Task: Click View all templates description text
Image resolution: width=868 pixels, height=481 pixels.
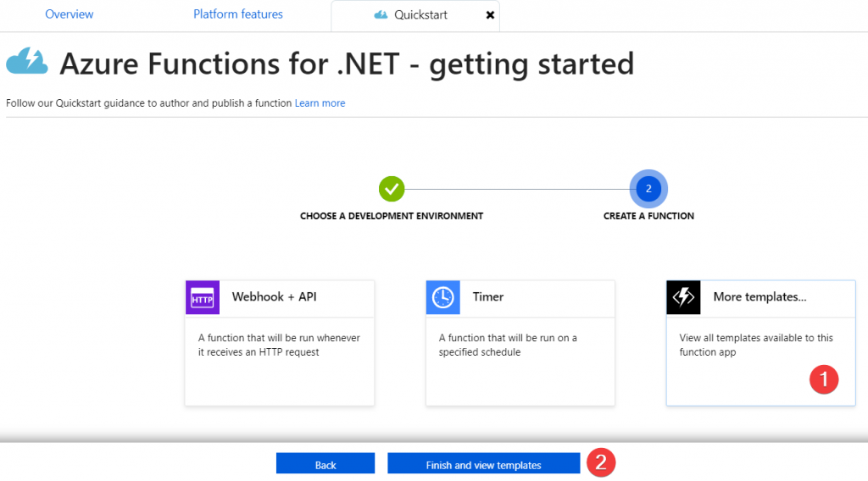Action: pos(756,345)
